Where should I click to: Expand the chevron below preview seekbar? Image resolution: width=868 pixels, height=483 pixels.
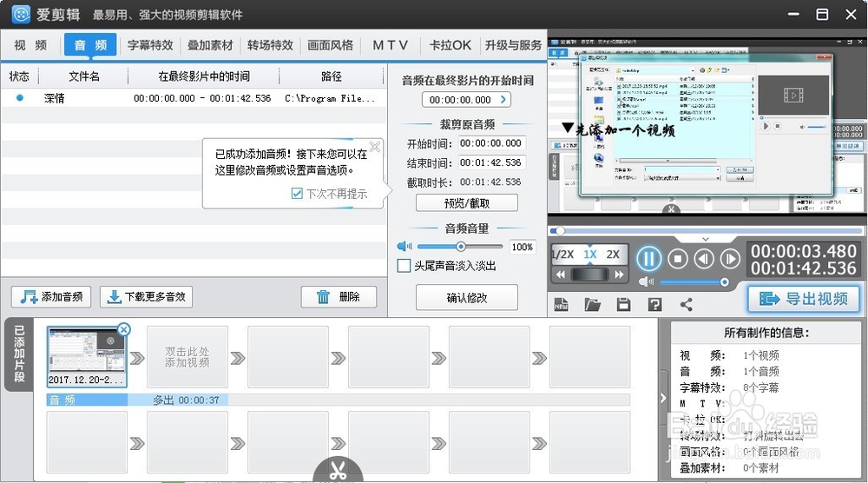pos(705,239)
